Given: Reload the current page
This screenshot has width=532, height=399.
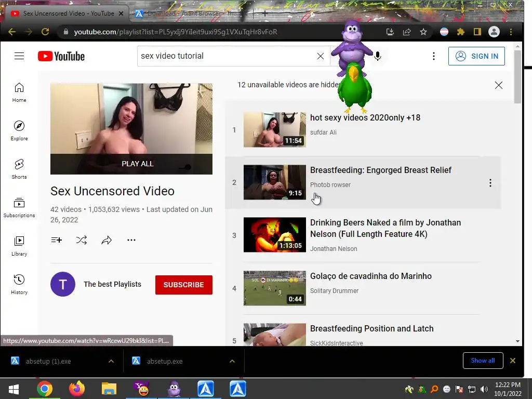Looking at the screenshot, I should coord(45,32).
